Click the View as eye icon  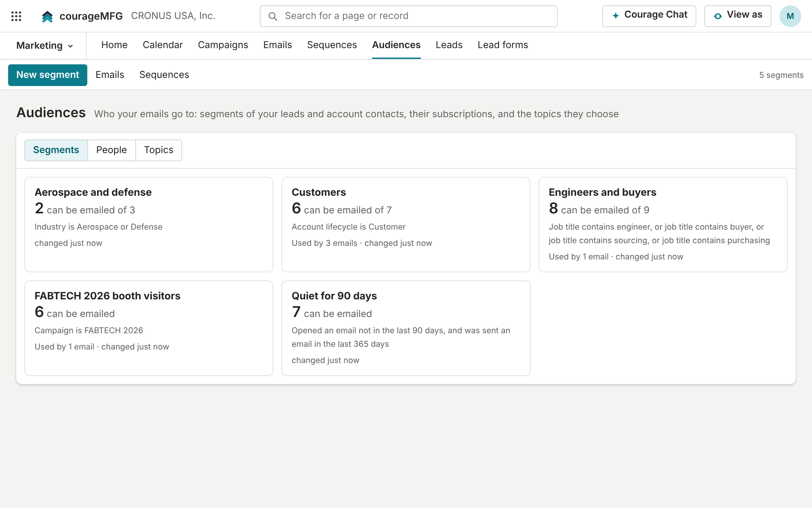[x=718, y=16]
